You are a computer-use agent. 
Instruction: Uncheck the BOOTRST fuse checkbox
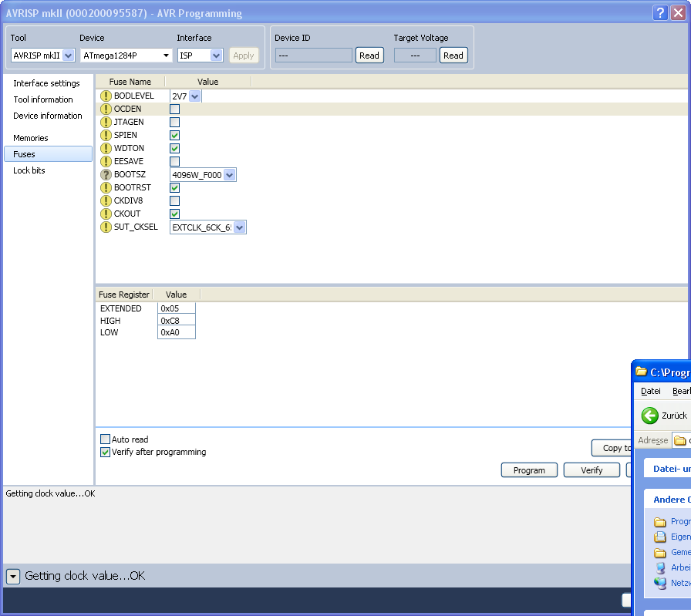[x=174, y=187]
